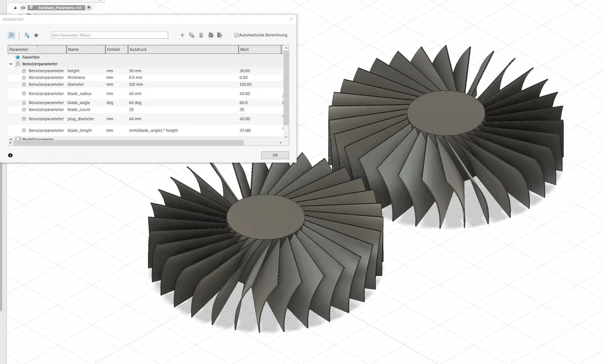604x364 pixels.
Task: Open the import parameters from CSV icon
Action: (210, 35)
